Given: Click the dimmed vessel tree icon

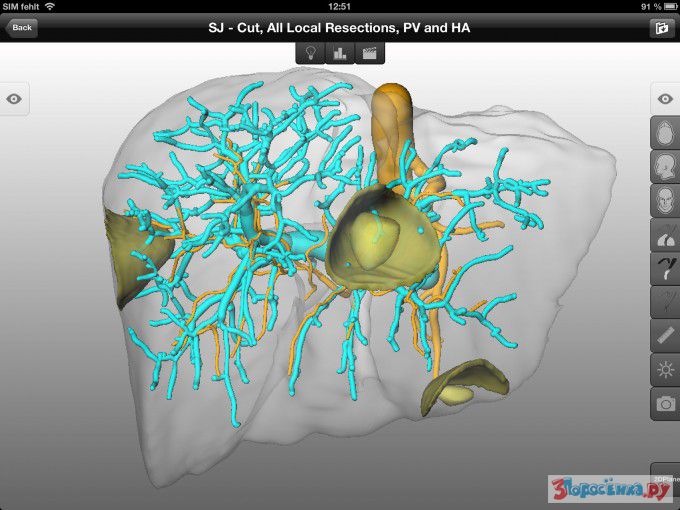Looking at the screenshot, I should pyautogui.click(x=665, y=302).
